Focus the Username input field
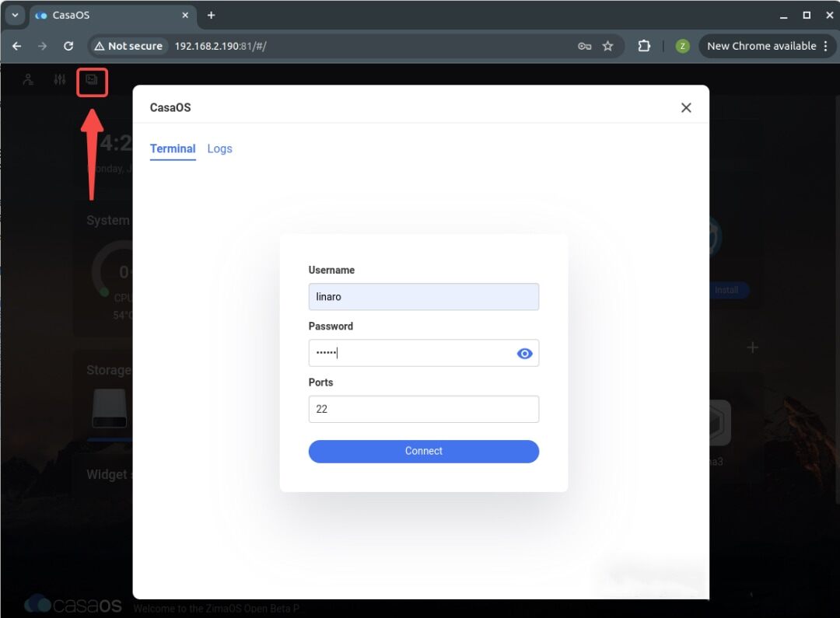840x618 pixels. (424, 297)
